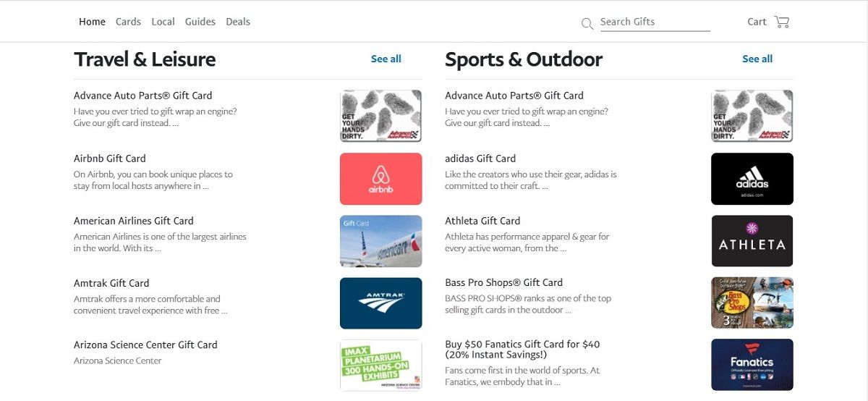Screen dimensions: 868x401
Task: Click the Bass Pro Shops card image
Action: [x=752, y=303]
